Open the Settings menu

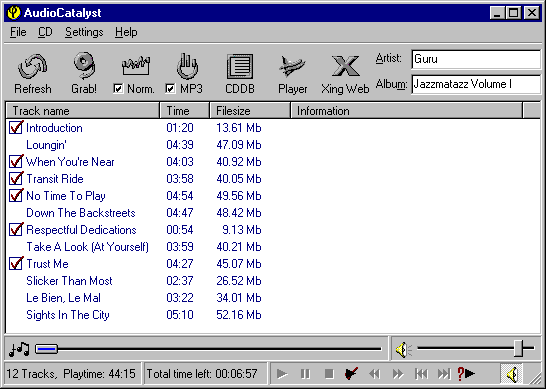84,32
